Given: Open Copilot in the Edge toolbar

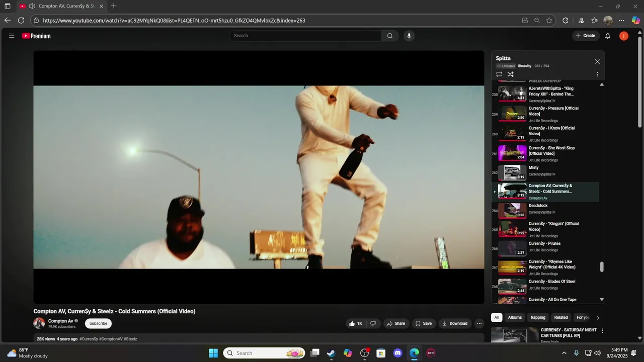Looking at the screenshot, I should (636, 21).
